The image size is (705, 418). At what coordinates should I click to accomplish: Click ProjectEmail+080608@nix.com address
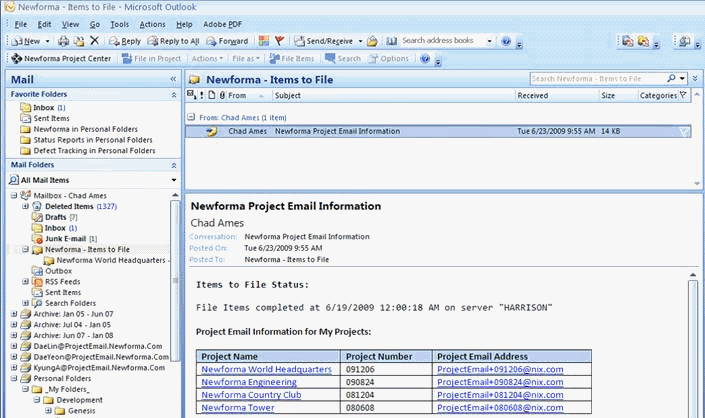500,408
